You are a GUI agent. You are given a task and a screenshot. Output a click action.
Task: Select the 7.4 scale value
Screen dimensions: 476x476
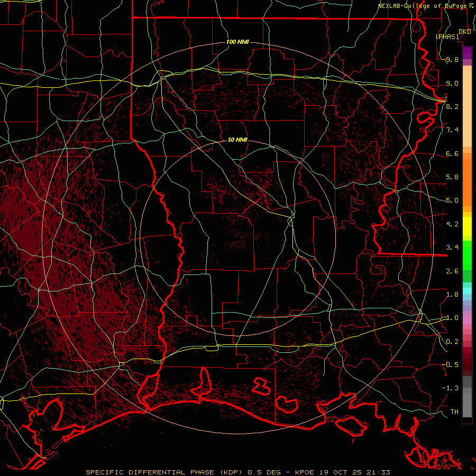point(452,130)
